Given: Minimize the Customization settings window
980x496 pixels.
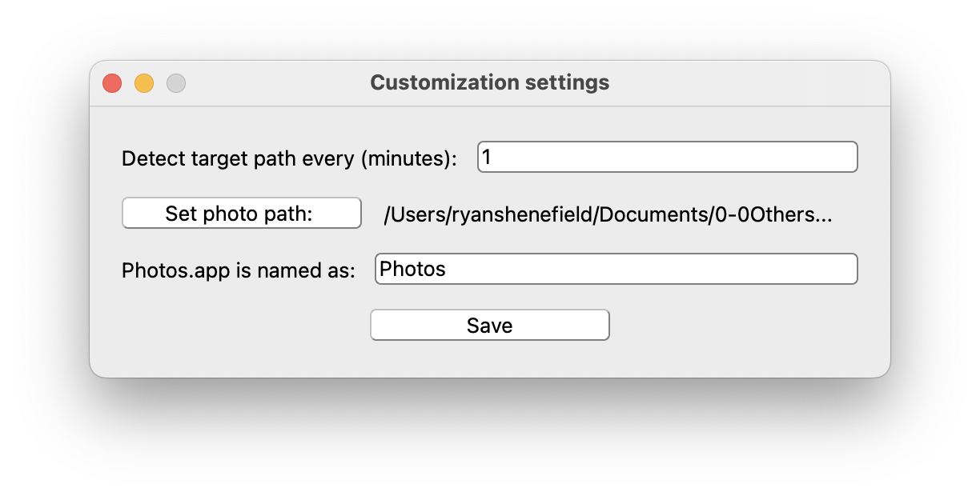Looking at the screenshot, I should (144, 83).
